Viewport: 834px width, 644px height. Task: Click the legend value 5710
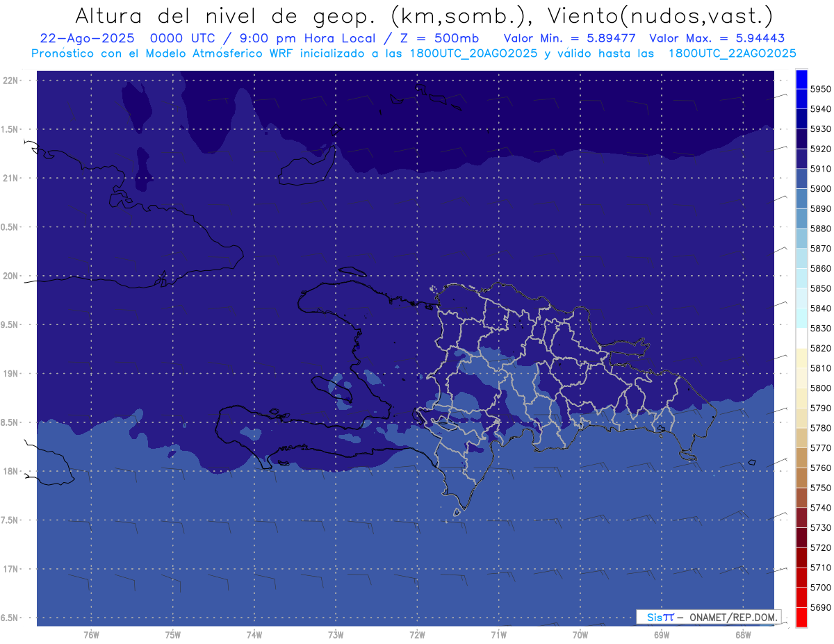coord(820,568)
